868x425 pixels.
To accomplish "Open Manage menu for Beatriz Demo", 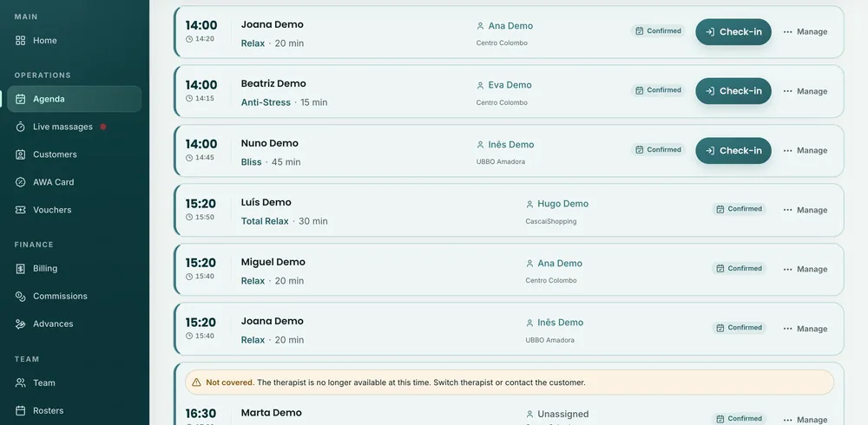I will point(806,91).
